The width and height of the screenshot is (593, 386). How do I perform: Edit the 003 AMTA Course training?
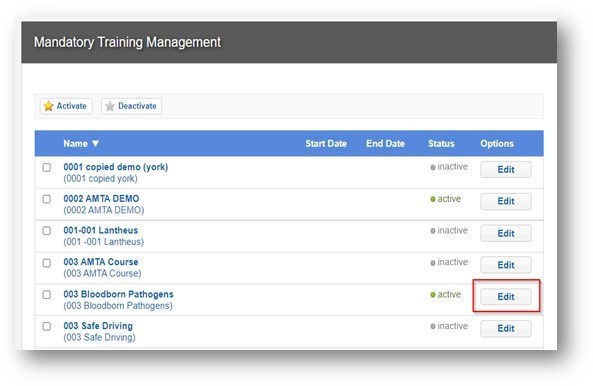[x=506, y=265]
